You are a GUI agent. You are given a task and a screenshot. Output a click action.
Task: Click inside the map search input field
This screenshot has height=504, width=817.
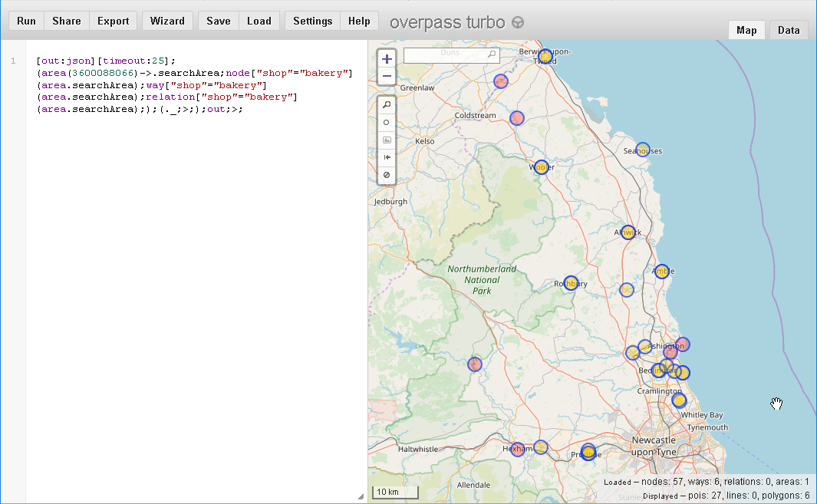pyautogui.click(x=445, y=55)
